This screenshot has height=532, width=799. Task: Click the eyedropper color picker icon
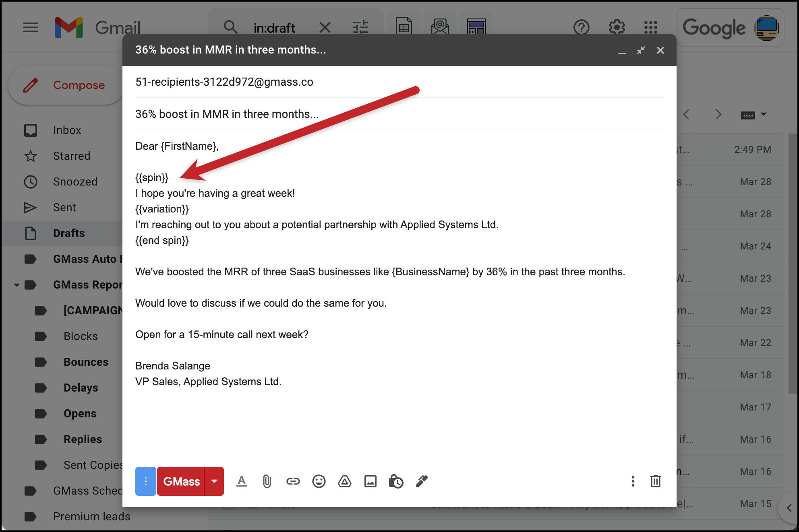pos(422,482)
